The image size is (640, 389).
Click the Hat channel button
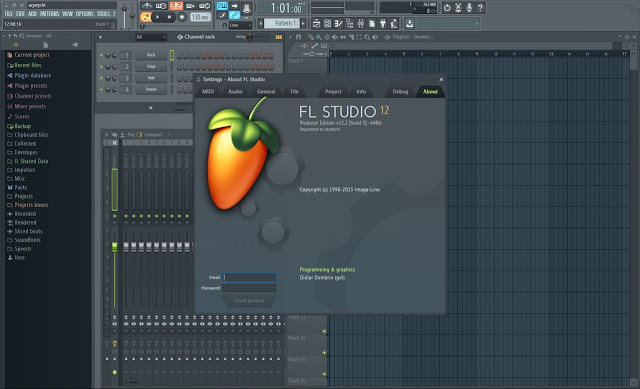pos(151,78)
